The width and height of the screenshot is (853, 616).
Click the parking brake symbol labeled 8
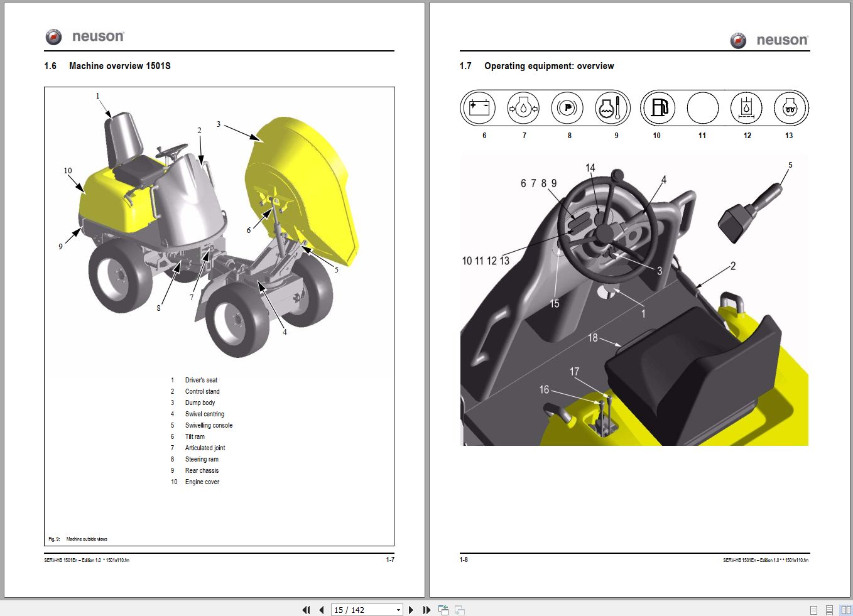pos(568,107)
